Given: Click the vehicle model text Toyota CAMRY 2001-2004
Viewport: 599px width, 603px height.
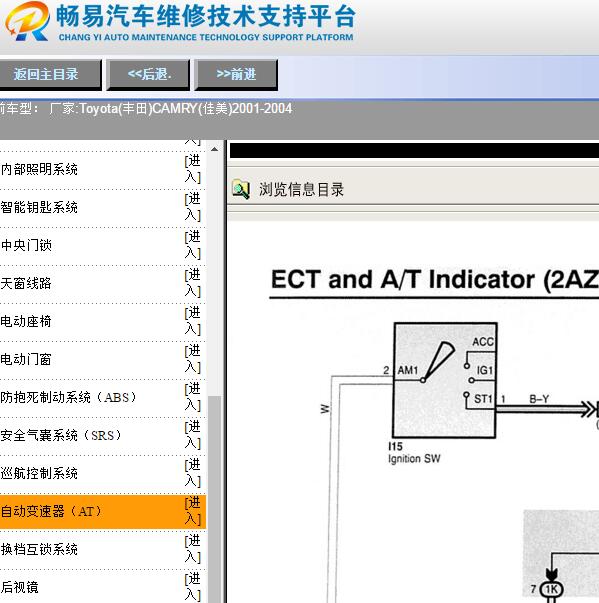Looking at the screenshot, I should pos(170,109).
